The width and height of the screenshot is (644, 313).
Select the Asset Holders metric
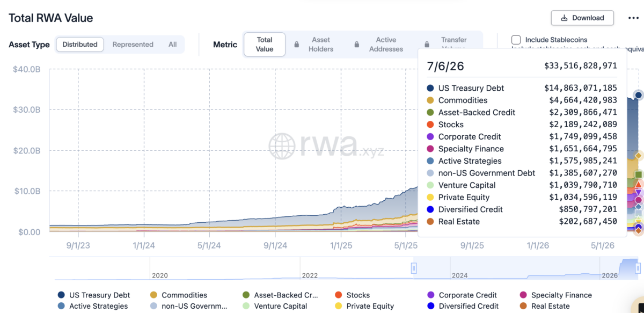[x=321, y=45]
